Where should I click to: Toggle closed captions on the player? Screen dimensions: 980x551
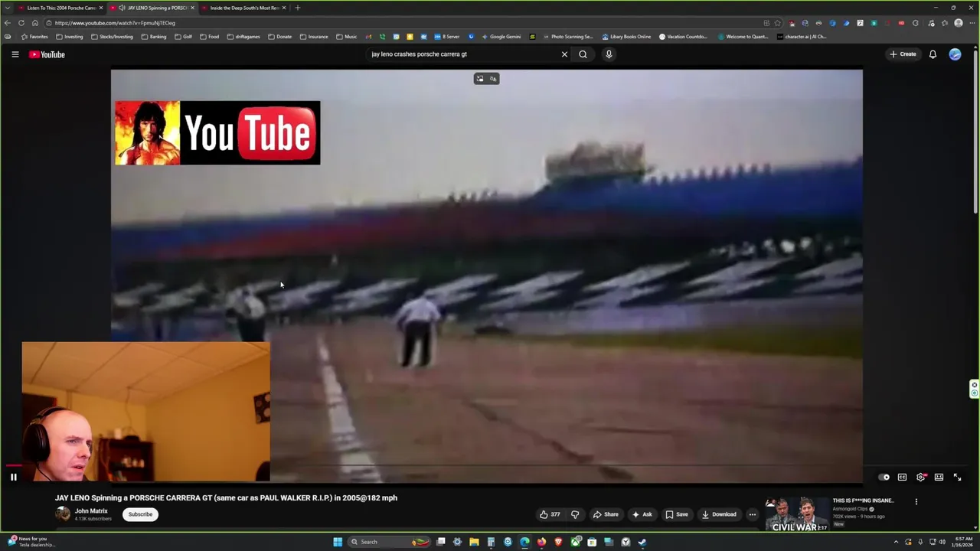coord(902,477)
